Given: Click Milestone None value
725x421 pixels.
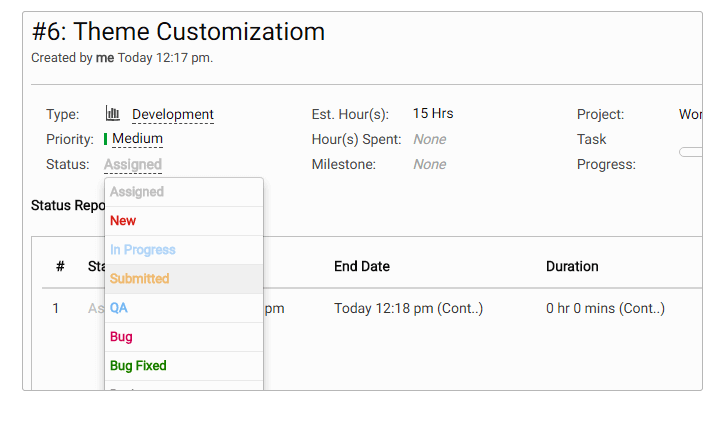Looking at the screenshot, I should point(430,164).
